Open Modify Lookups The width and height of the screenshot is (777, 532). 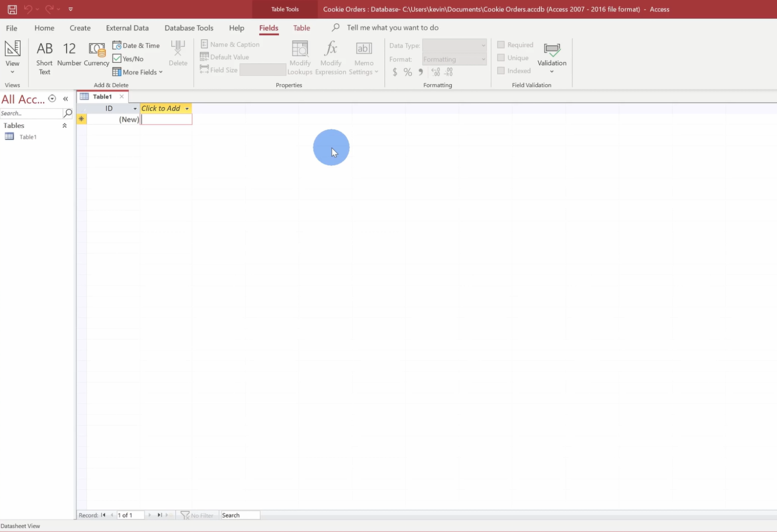coord(299,57)
